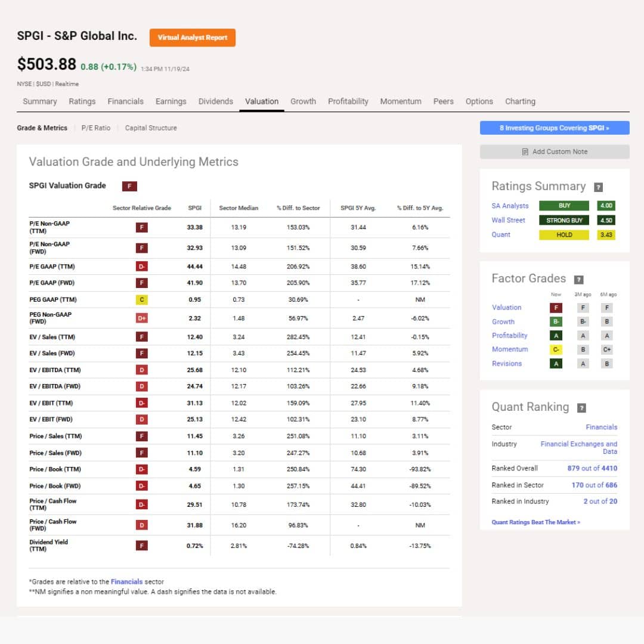Click the SA Analysts BUY rating badge
Viewport: 644px width, 644px height.
pos(564,206)
